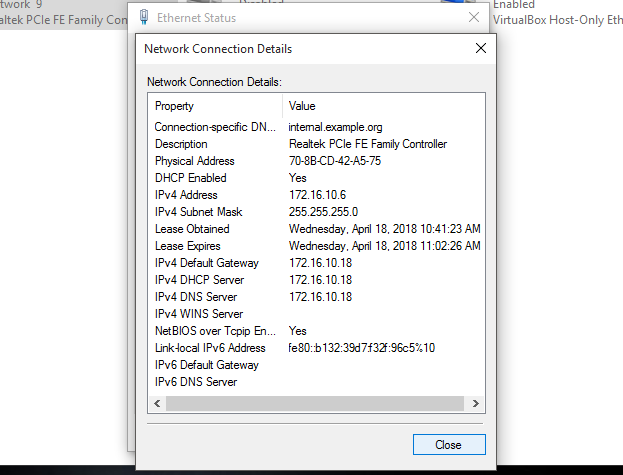The height and width of the screenshot is (475, 623).
Task: Click the horizontal scrollbar left arrow
Action: (157, 403)
